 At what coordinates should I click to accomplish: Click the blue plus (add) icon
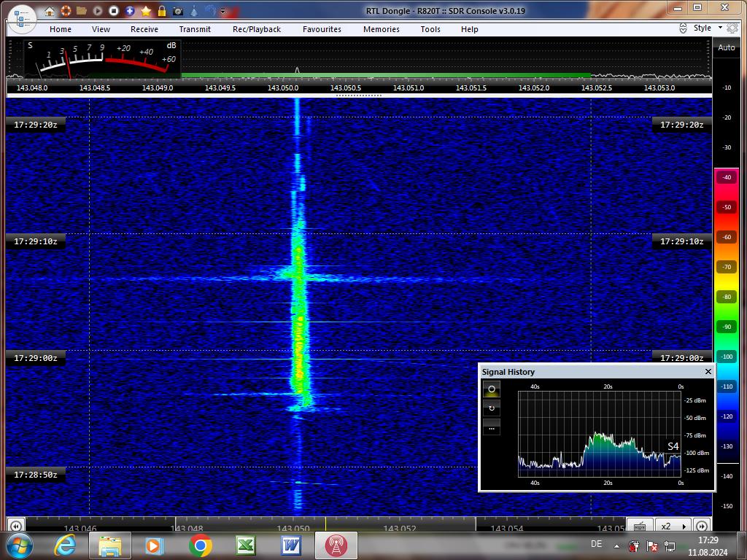(x=130, y=10)
